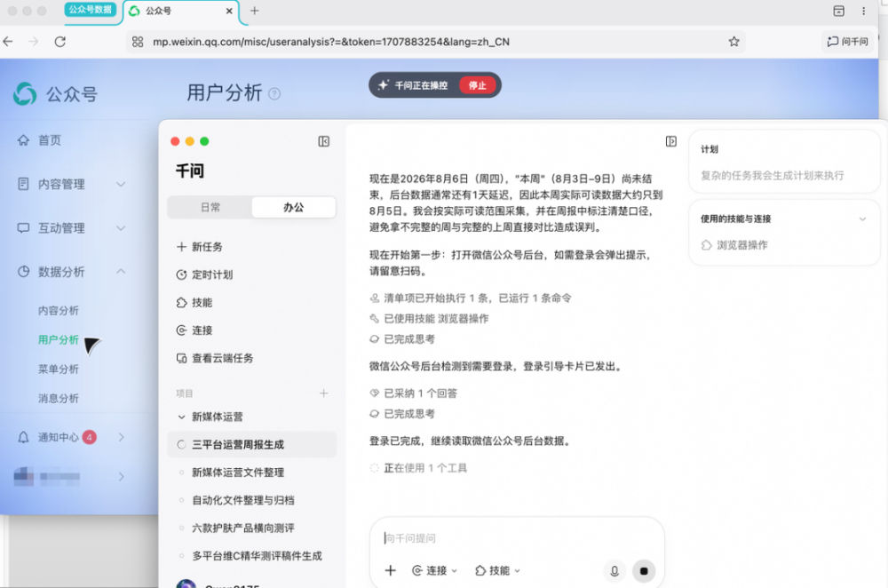Collapse the Qianwen left sidebar icon
This screenshot has height=588, width=888.
pyautogui.click(x=323, y=141)
